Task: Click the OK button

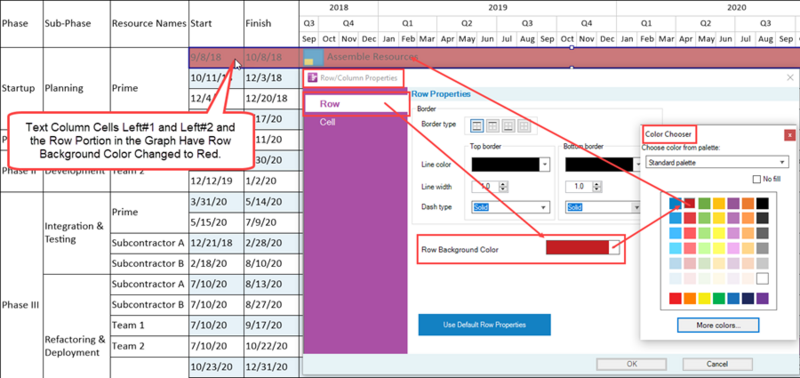Action: [x=632, y=364]
